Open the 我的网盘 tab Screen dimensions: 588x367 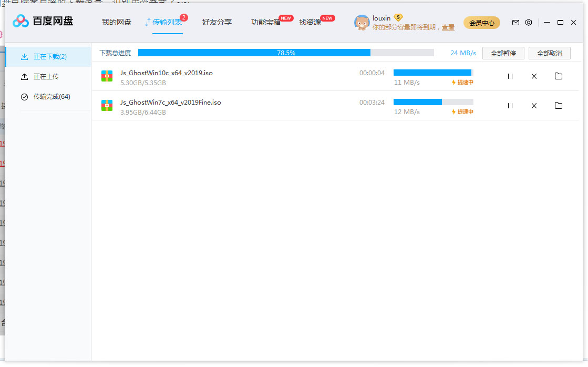click(x=116, y=22)
